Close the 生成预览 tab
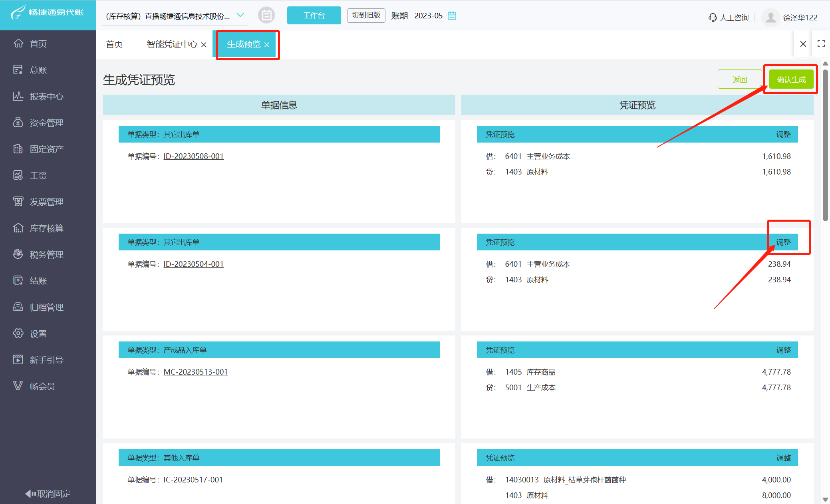Screen dimensions: 830x504 click(267, 45)
